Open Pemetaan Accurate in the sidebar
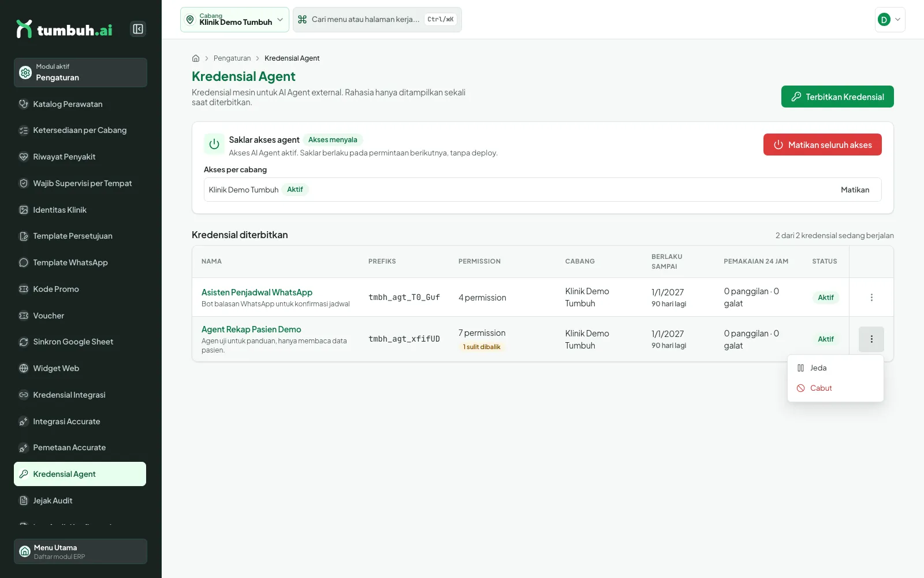Image resolution: width=924 pixels, height=578 pixels. [80, 447]
